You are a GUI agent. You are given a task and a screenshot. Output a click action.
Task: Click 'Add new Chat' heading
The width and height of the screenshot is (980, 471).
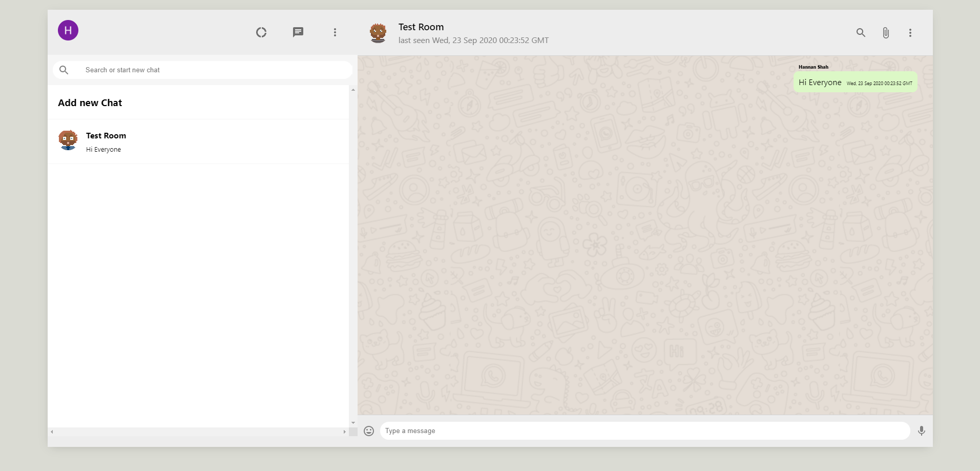click(x=90, y=103)
